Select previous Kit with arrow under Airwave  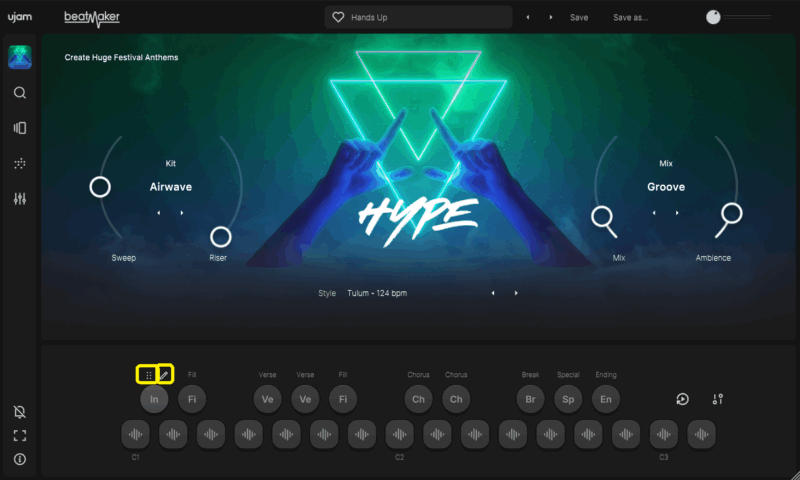coord(159,213)
